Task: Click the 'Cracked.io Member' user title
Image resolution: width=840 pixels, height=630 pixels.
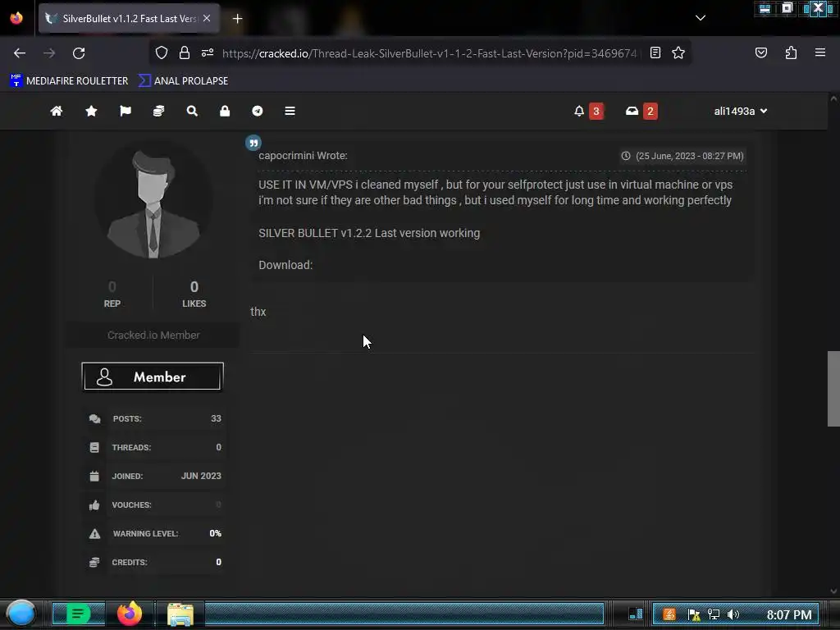Action: (153, 335)
